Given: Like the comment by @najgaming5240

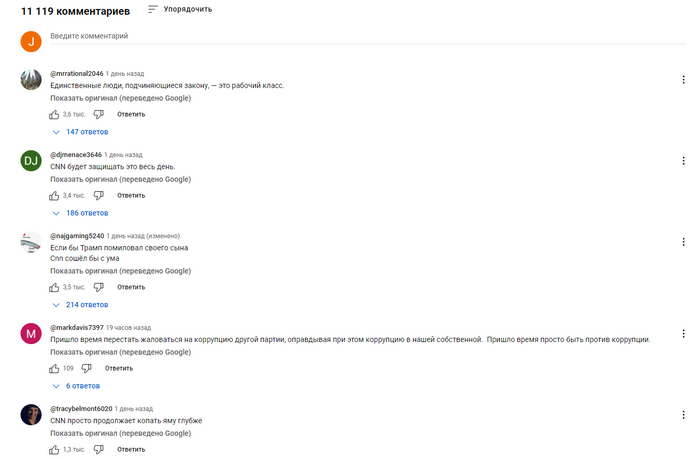Looking at the screenshot, I should [x=55, y=287].
